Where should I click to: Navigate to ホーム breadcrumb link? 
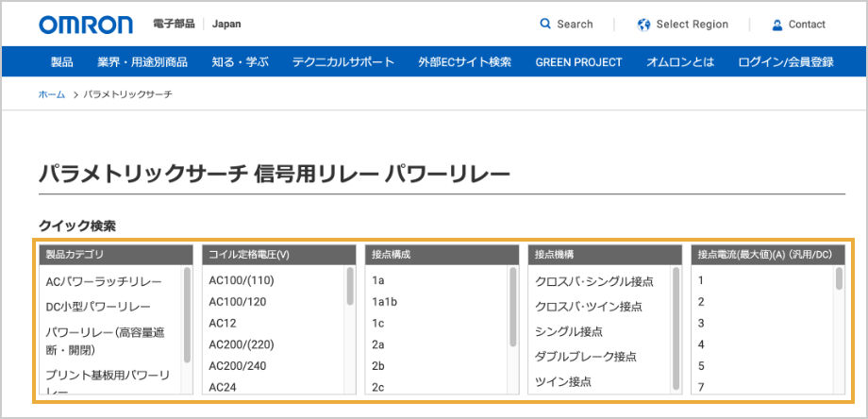tap(52, 95)
